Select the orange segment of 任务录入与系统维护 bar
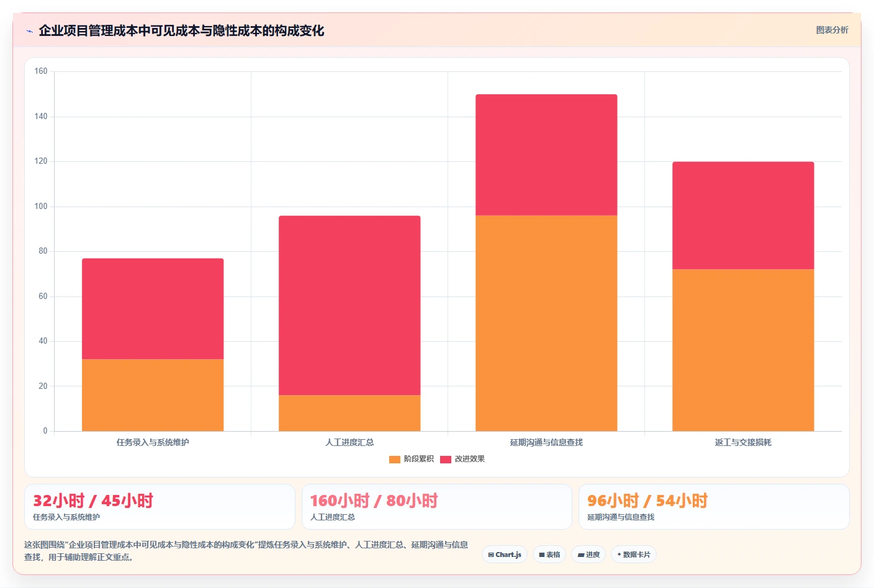 pos(153,395)
